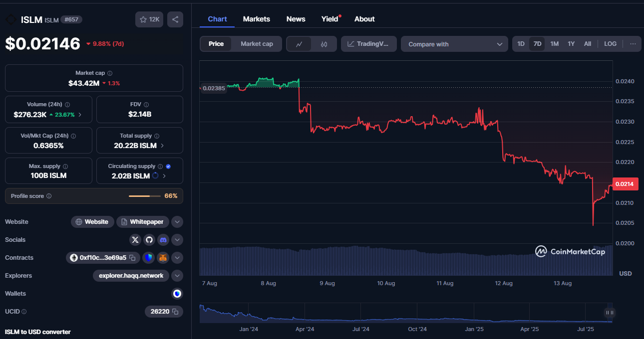Open the Whitepaper link button
Image resolution: width=644 pixels, height=339 pixels.
(x=143, y=222)
